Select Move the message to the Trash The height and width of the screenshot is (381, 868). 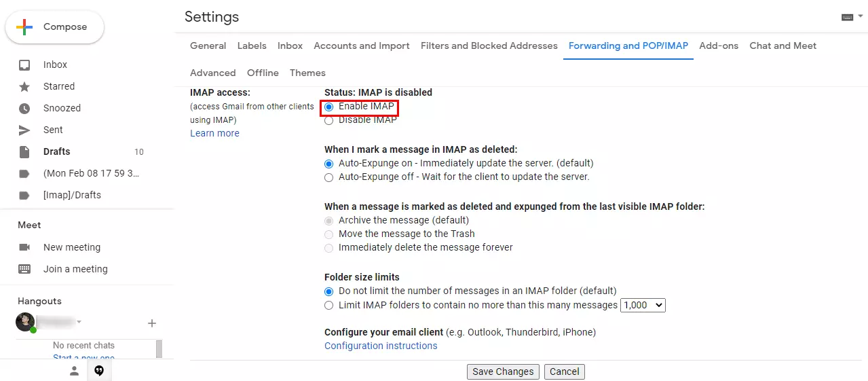pos(329,234)
